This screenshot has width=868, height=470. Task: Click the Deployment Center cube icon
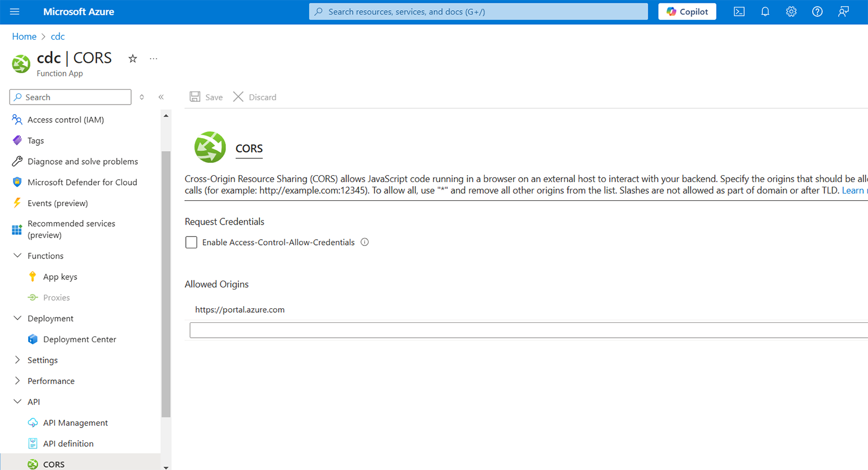coord(33,339)
